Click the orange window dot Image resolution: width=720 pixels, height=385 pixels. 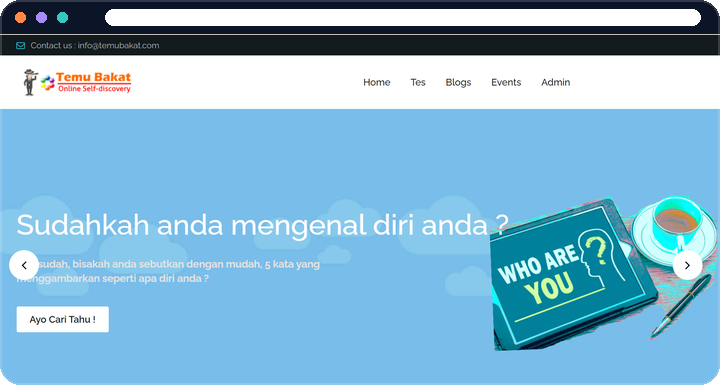(21, 17)
